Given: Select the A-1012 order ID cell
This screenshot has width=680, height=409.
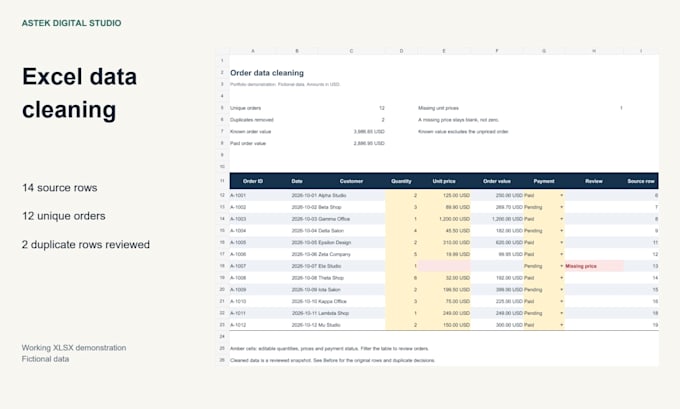Looking at the screenshot, I should (253, 324).
